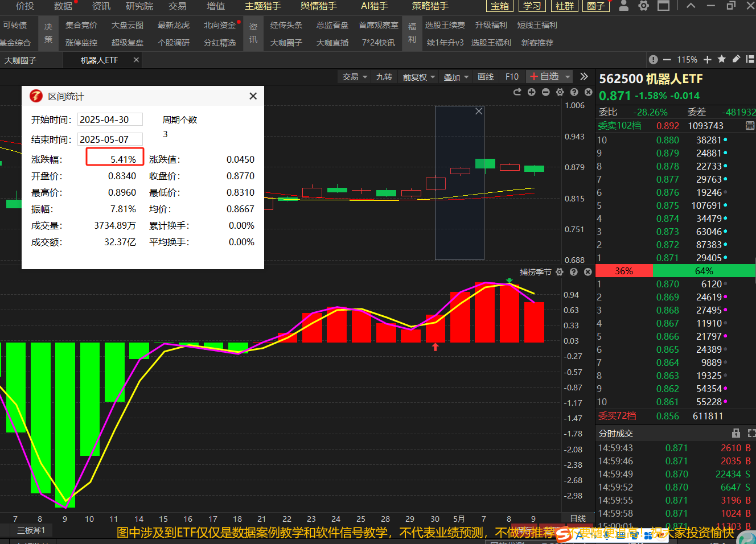Switch to the 大咖圈子 tab

pyautogui.click(x=20, y=60)
